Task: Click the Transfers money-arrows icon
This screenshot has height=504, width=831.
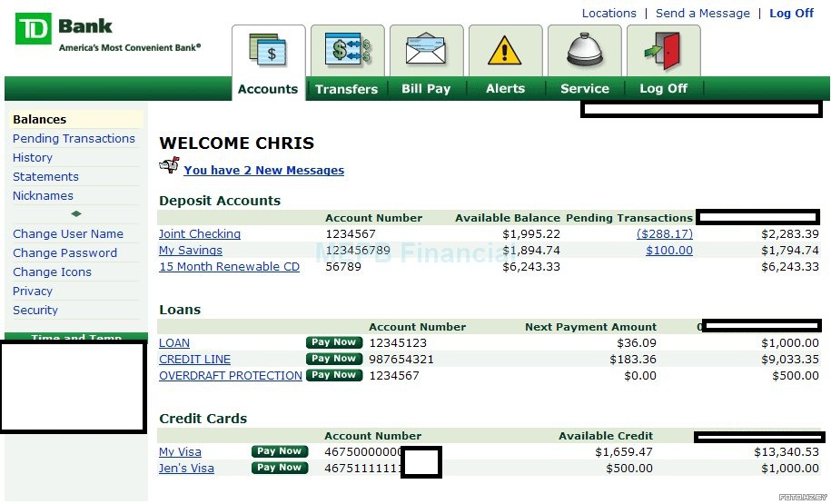Action: coord(348,50)
